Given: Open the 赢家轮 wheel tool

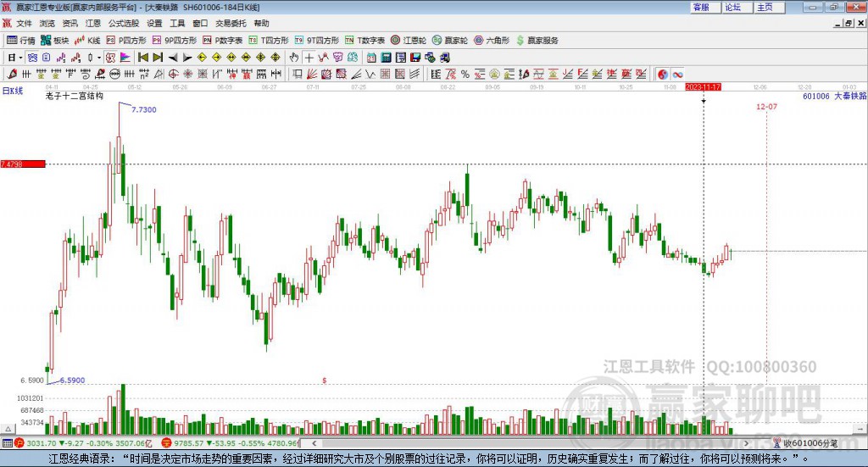Looking at the screenshot, I should pos(449,41).
